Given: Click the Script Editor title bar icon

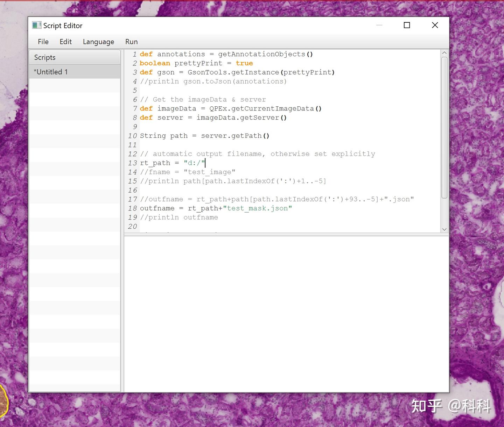Looking at the screenshot, I should coord(36,25).
